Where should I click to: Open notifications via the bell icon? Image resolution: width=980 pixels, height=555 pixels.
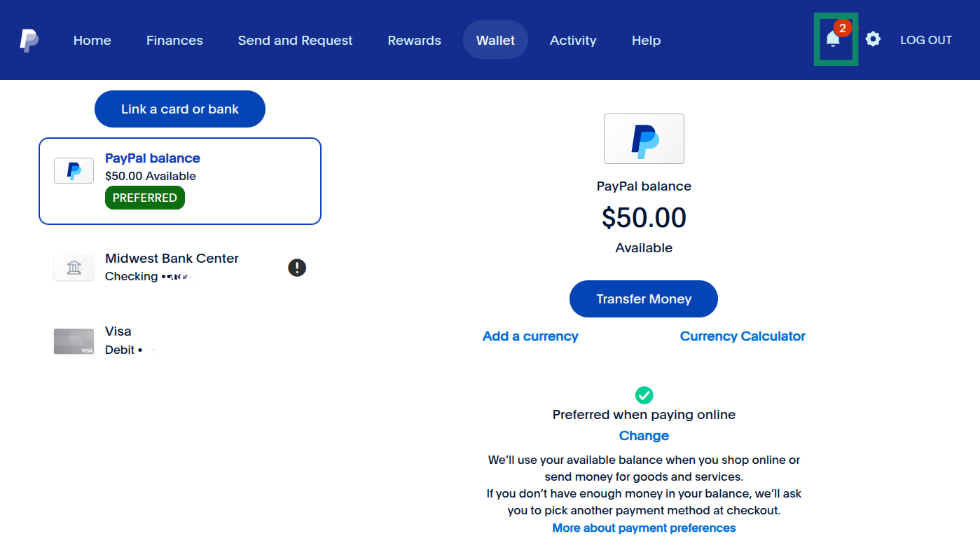coord(834,39)
